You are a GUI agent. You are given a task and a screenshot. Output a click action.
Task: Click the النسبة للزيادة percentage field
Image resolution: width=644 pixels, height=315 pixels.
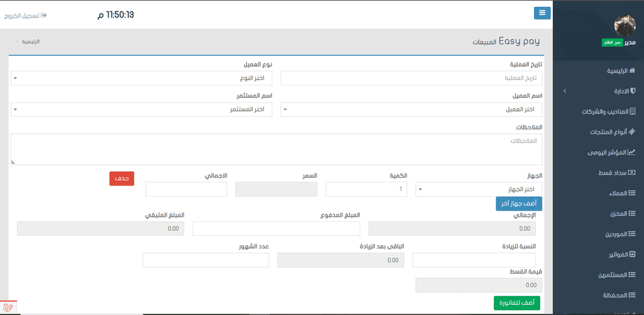click(x=474, y=260)
